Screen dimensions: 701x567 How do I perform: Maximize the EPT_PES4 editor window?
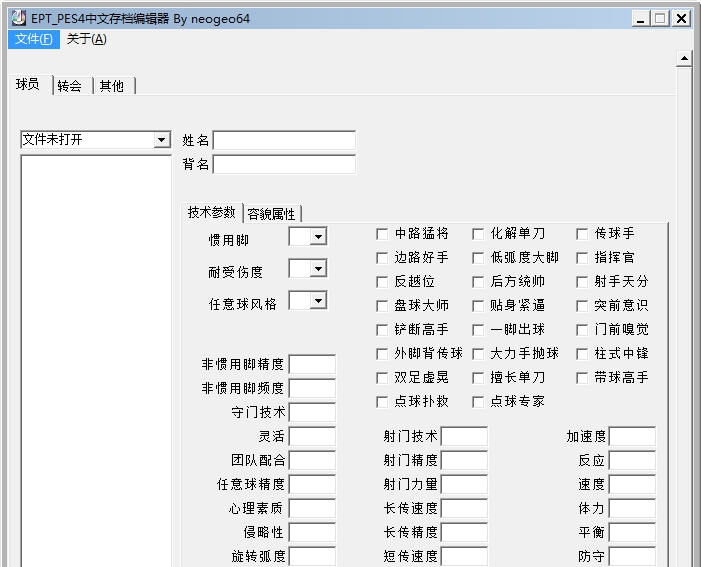pos(660,19)
